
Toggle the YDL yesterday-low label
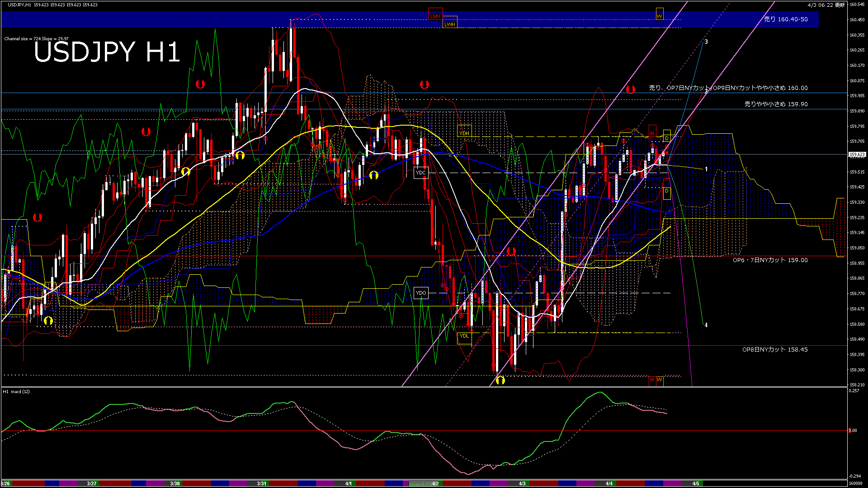pyautogui.click(x=465, y=336)
